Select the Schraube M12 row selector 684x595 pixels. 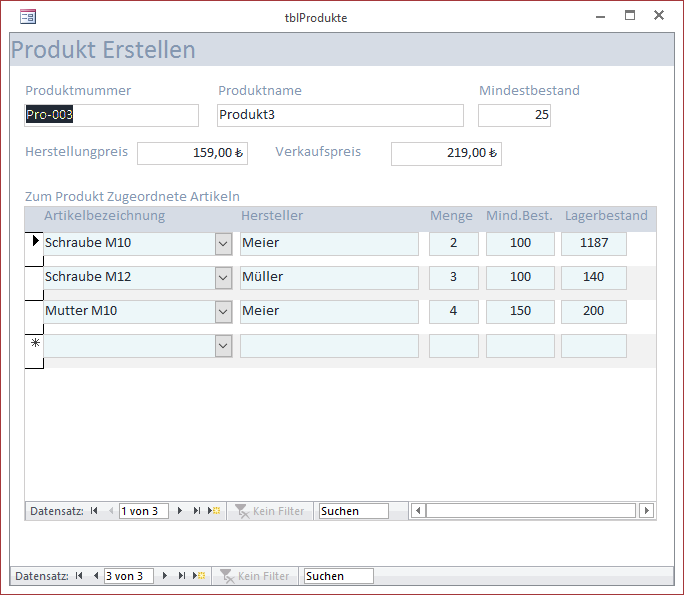(x=34, y=283)
